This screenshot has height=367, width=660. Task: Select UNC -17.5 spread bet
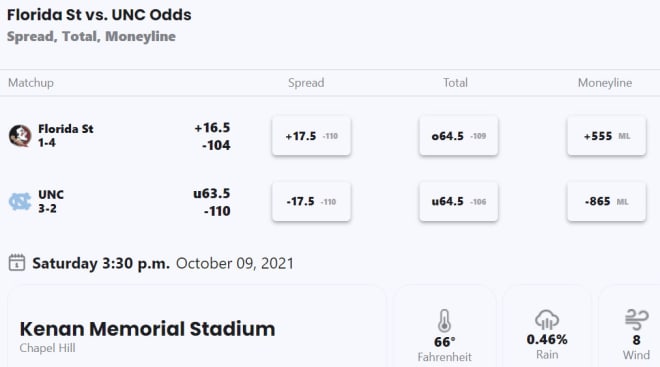click(x=311, y=202)
